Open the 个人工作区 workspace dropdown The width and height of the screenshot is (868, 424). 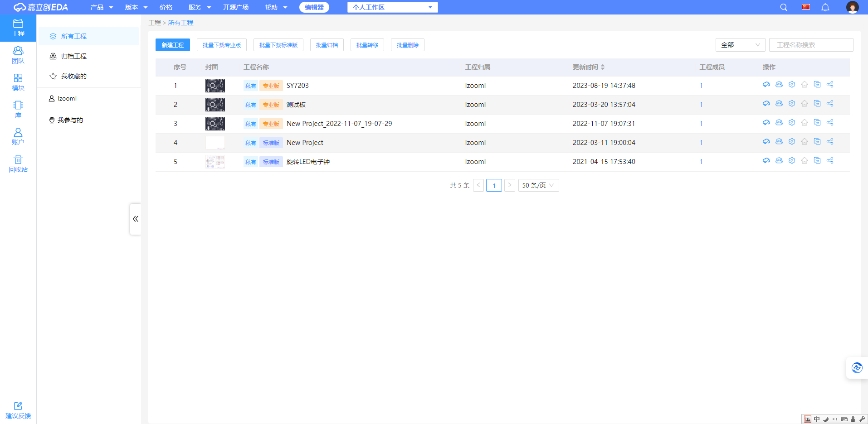coord(392,7)
